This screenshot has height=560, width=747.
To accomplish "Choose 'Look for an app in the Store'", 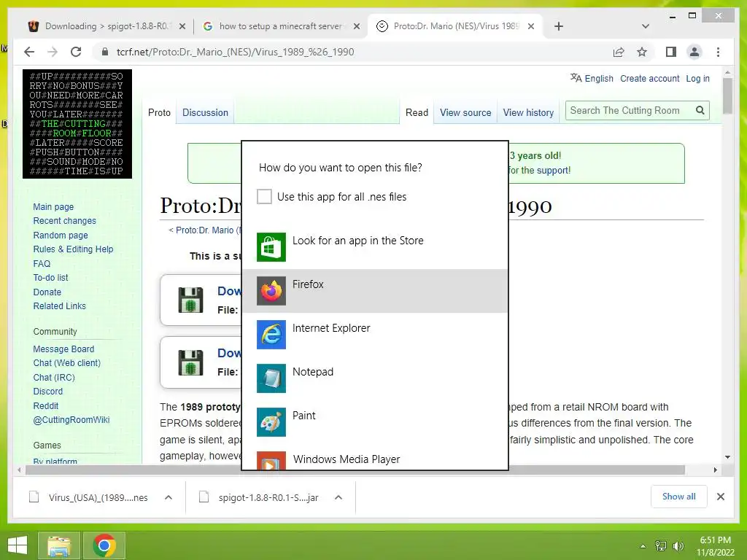I will tap(375, 246).
